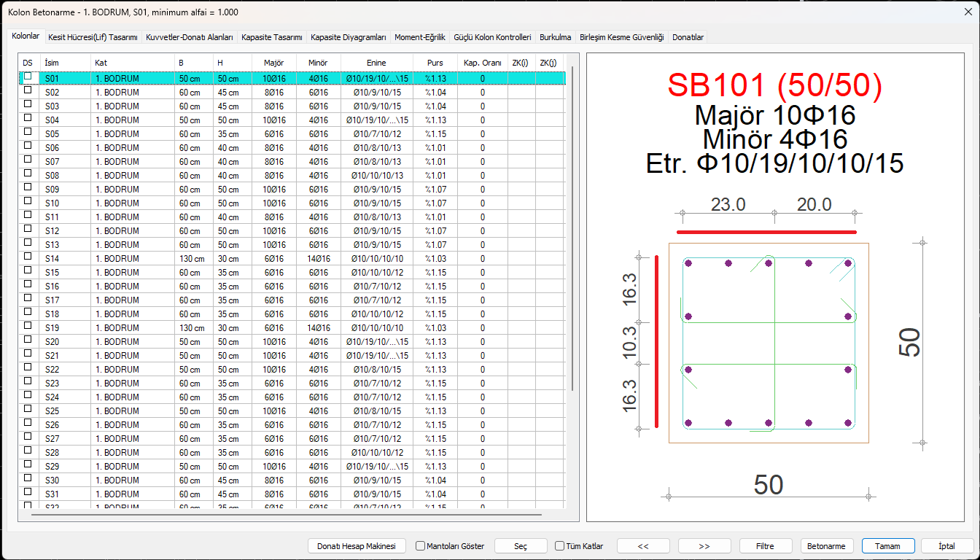This screenshot has width=980, height=560.
Task: Click Ø10/10/10/12 enine of S28
Action: [377, 452]
